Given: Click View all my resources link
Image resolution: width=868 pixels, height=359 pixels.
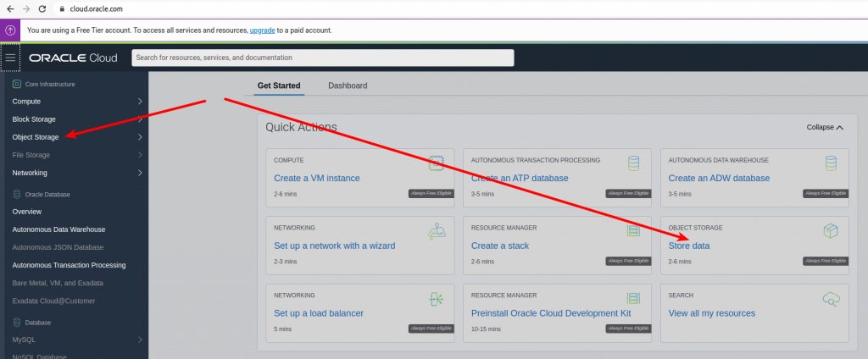Looking at the screenshot, I should tap(711, 313).
